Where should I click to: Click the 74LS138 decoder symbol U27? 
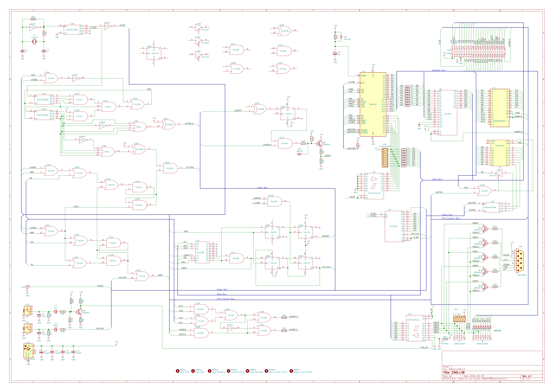(202, 252)
